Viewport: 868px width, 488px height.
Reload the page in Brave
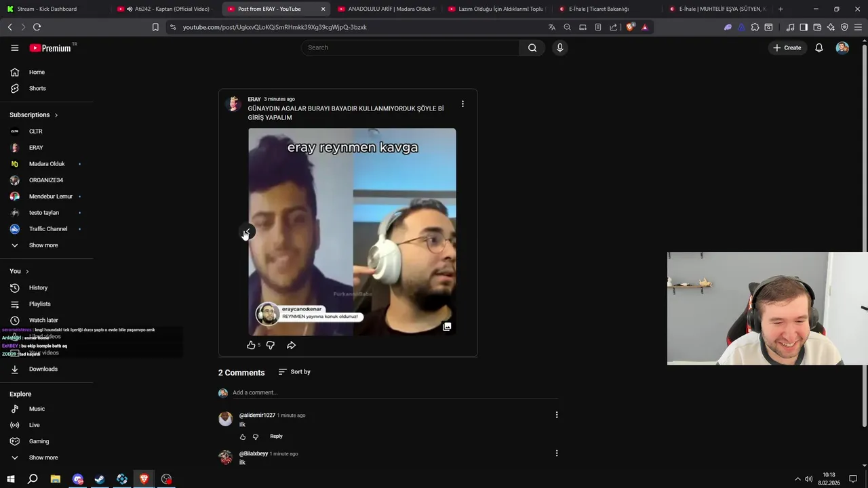(37, 27)
